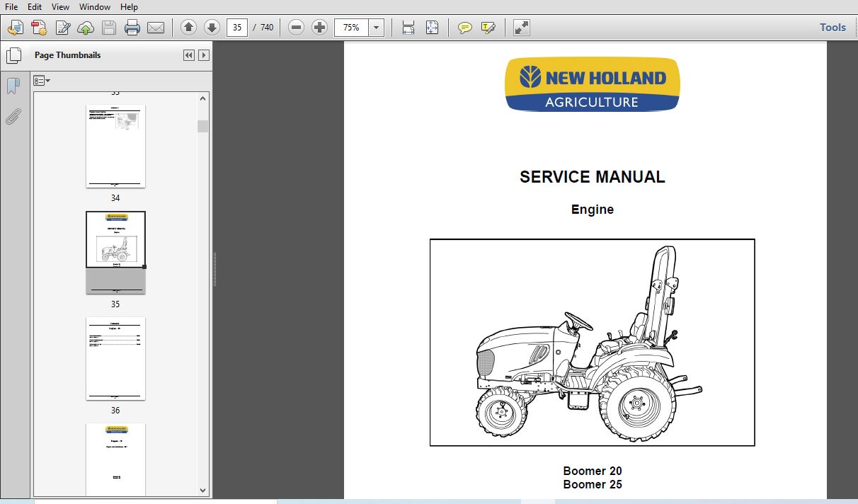Click the thumbnail page label 35

coord(115,304)
